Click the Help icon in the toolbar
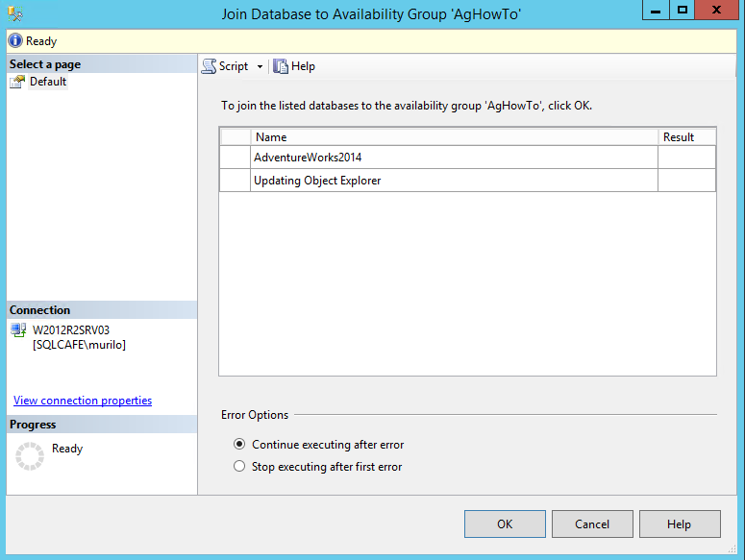The image size is (745, 560). [281, 66]
